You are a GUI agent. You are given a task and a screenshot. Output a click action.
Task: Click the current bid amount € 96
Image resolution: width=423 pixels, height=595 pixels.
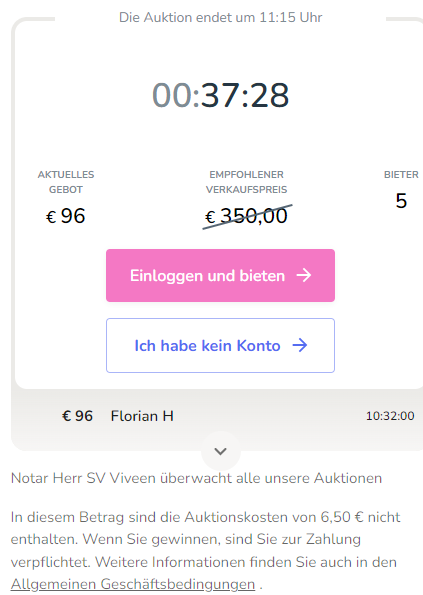66,216
